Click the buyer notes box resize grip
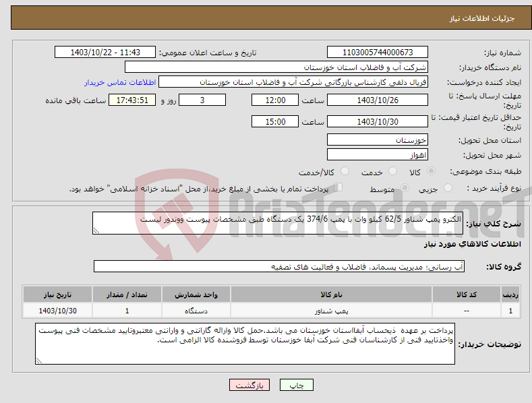Image resolution: width=532 pixels, height=403 pixels. point(39,361)
